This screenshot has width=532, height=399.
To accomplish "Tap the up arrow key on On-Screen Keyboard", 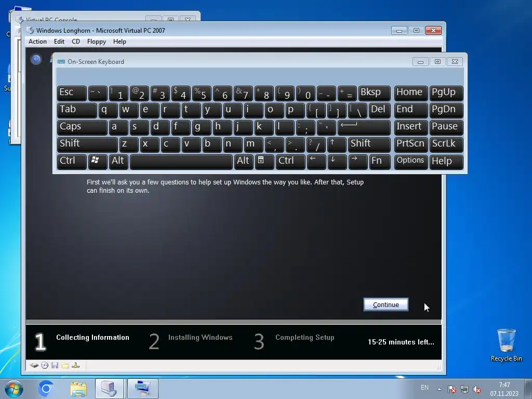I will click(x=337, y=144).
